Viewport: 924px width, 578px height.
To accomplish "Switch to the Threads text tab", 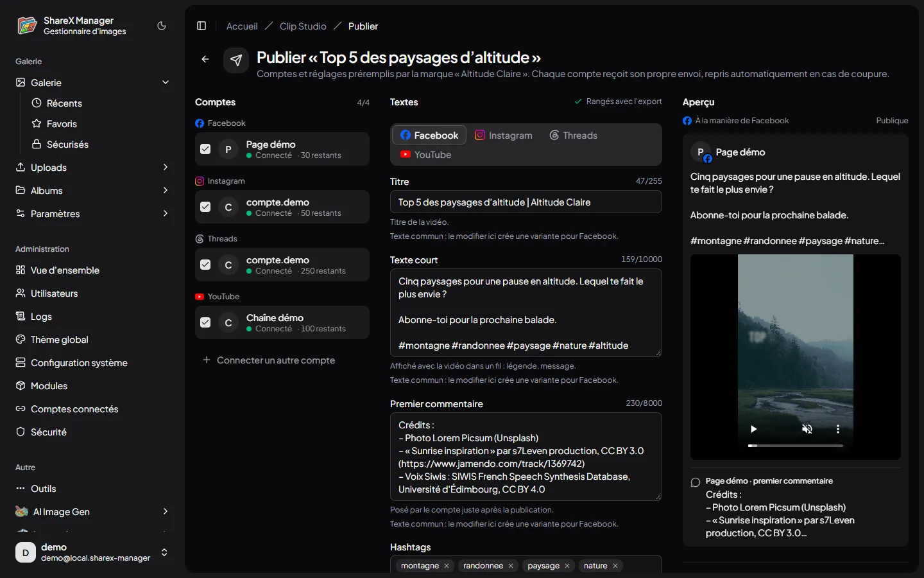I will pos(574,136).
